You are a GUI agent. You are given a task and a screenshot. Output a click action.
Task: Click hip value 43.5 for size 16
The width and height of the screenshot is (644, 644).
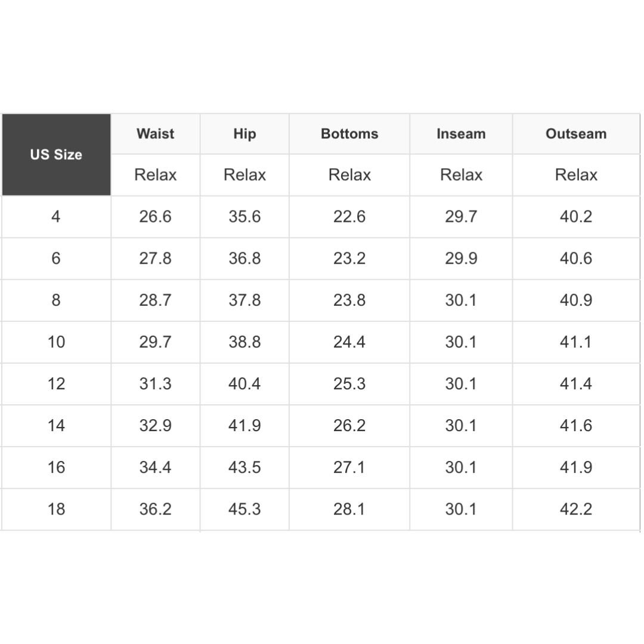click(244, 467)
